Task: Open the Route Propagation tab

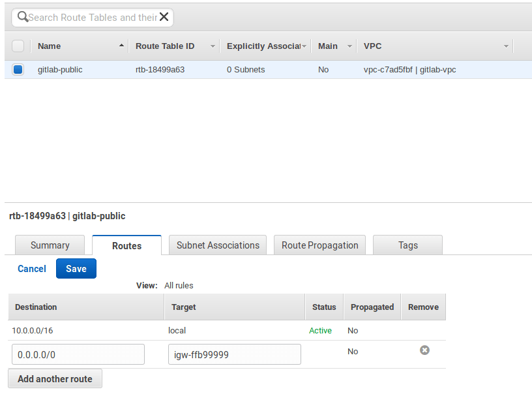Action: [x=319, y=245]
